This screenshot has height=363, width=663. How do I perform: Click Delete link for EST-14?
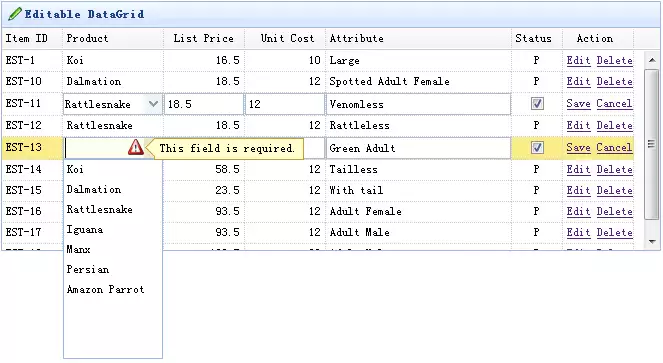614,170
